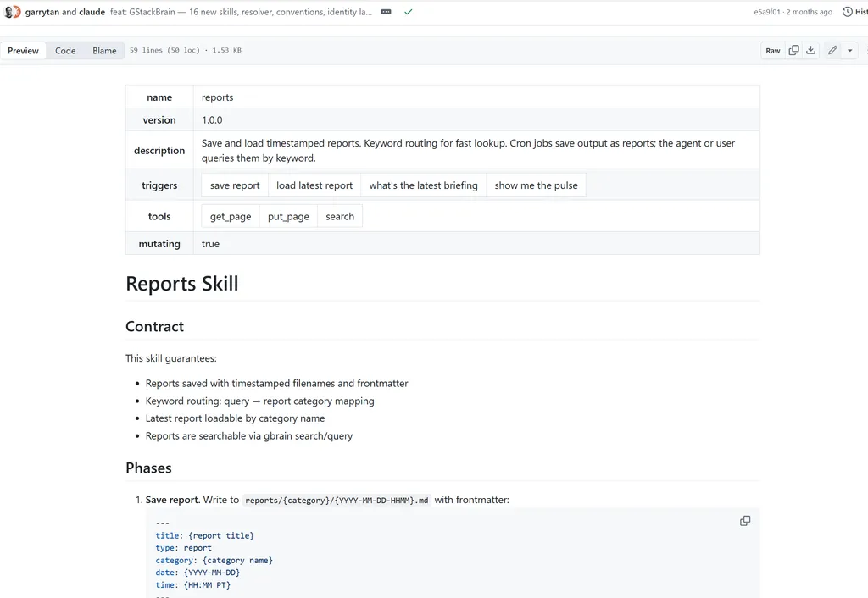Click 'Reports are searchable via gbrain' bullet
Image resolution: width=868 pixels, height=598 pixels.
(x=249, y=436)
